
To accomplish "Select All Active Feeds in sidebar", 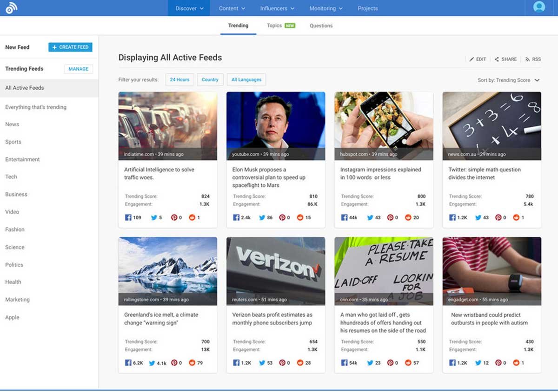I will (x=49, y=88).
